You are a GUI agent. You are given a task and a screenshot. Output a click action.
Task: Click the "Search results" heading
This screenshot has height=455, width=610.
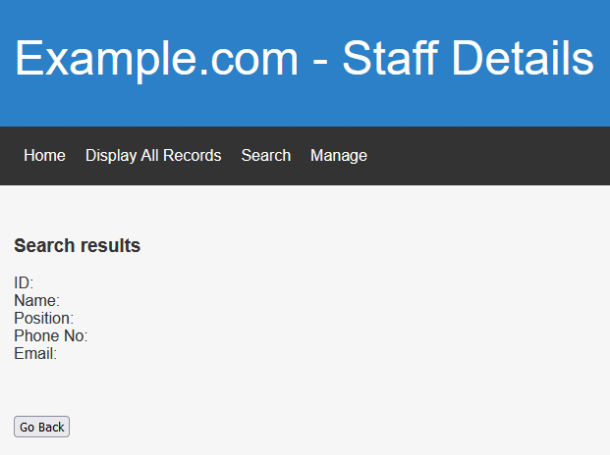pyautogui.click(x=77, y=246)
